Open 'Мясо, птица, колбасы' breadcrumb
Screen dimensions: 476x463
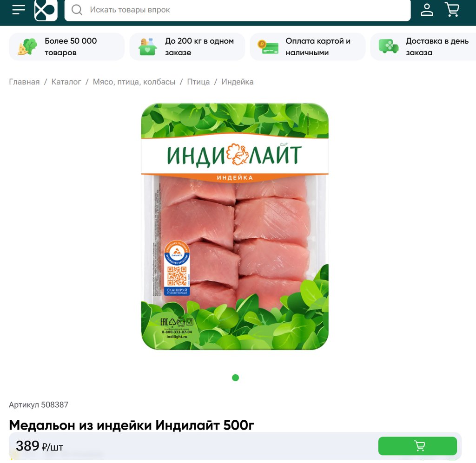click(134, 82)
